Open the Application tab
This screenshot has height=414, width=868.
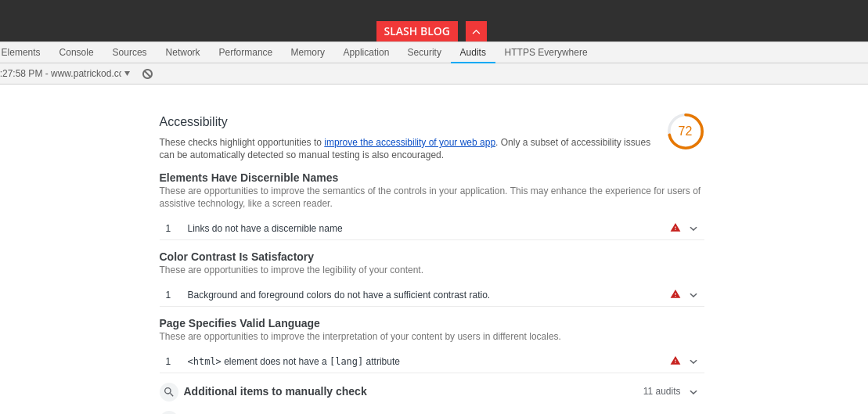(x=366, y=52)
